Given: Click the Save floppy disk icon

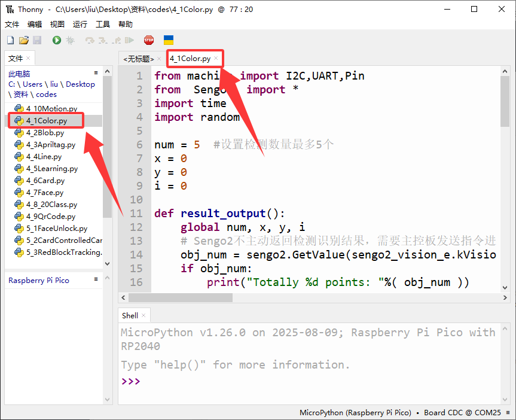Looking at the screenshot, I should tap(37, 40).
